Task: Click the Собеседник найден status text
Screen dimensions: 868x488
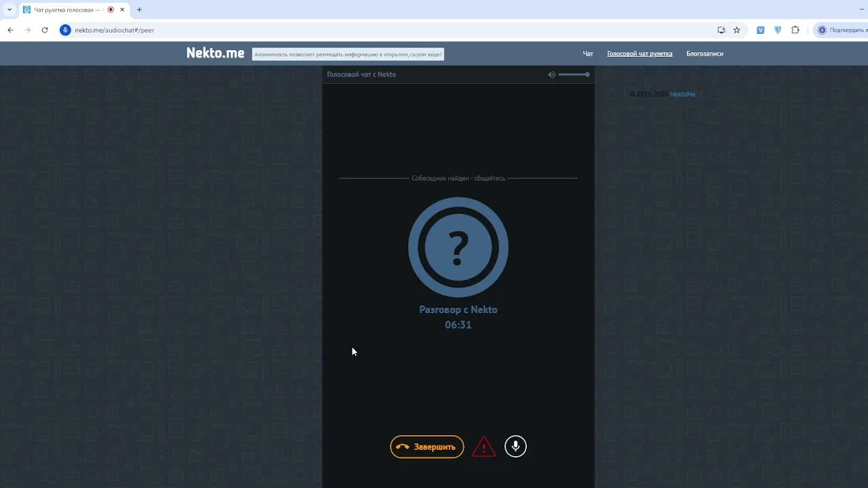Action: click(458, 178)
